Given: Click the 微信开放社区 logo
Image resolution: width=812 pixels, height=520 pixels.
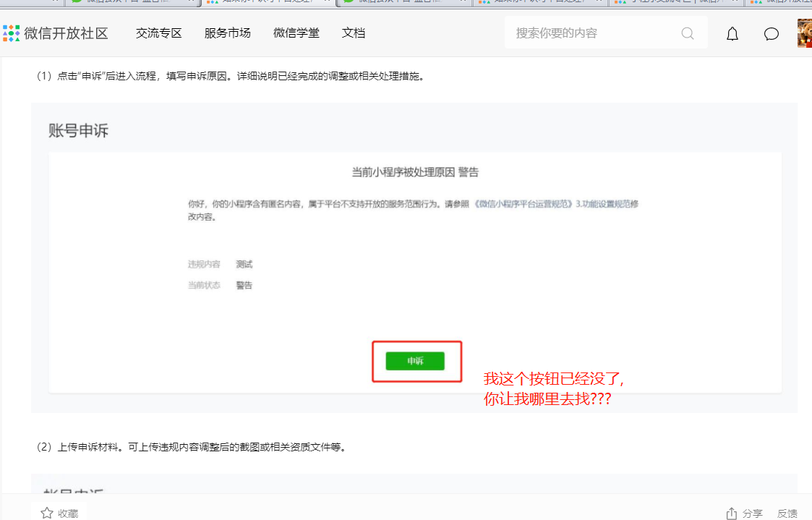Looking at the screenshot, I should [56, 33].
